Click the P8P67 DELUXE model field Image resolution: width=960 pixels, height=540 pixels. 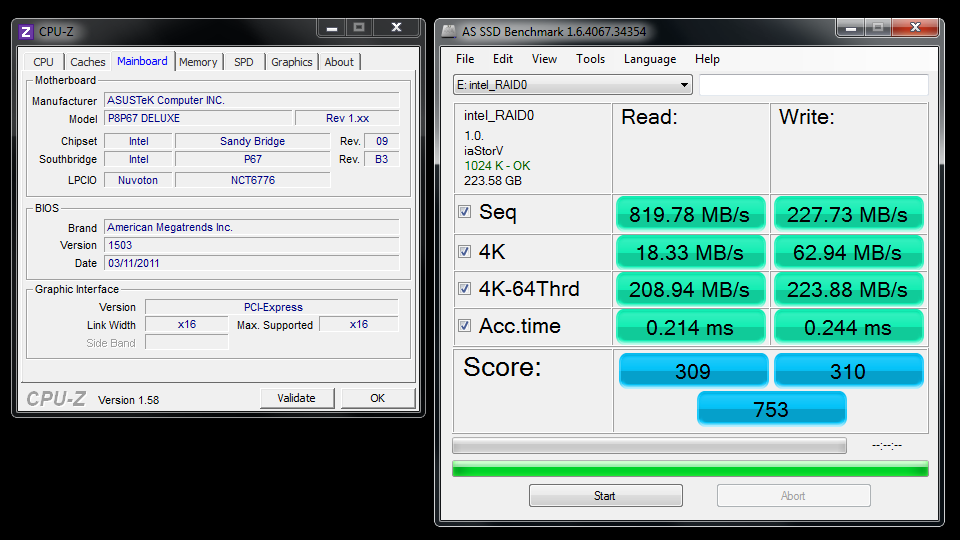pos(198,118)
